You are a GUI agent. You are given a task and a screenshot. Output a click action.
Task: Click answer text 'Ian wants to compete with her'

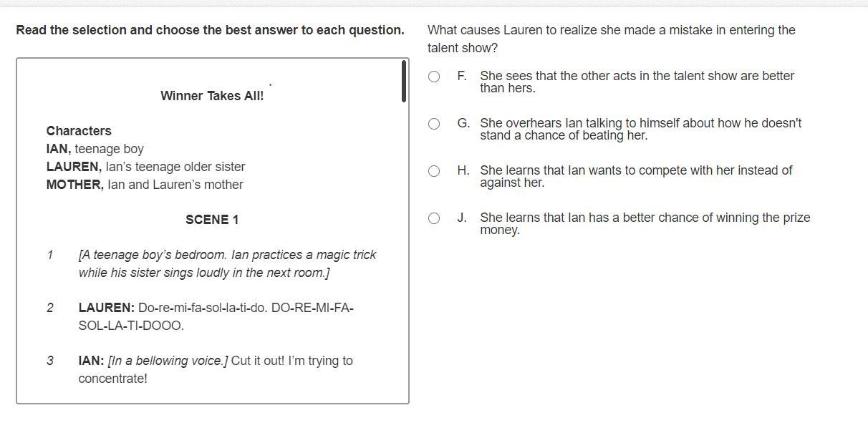636,176
